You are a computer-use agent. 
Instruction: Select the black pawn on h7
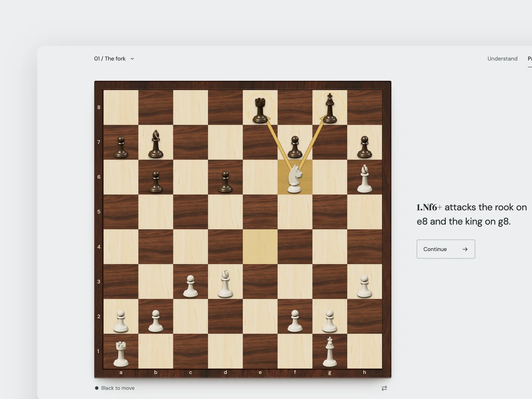click(x=365, y=147)
